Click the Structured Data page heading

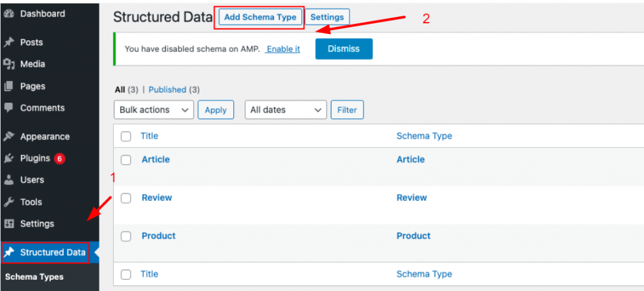pyautogui.click(x=163, y=17)
